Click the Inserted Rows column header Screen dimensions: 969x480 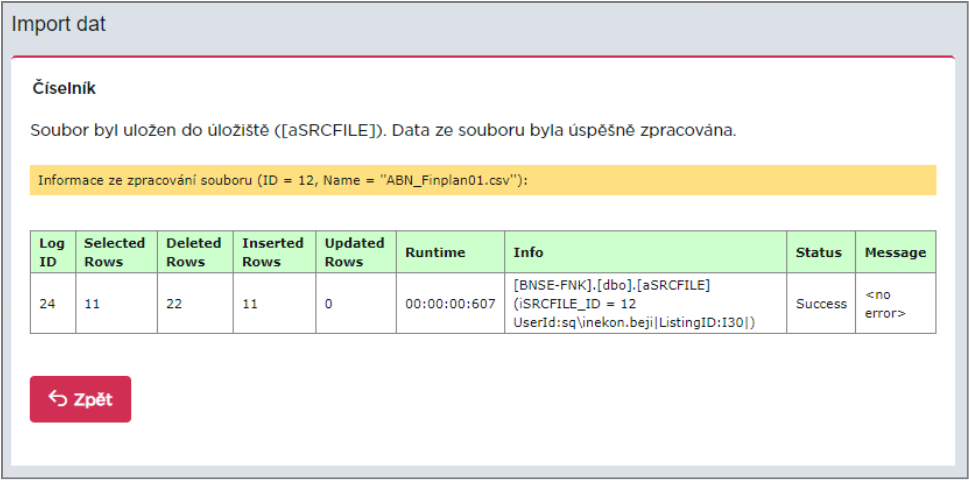(275, 252)
